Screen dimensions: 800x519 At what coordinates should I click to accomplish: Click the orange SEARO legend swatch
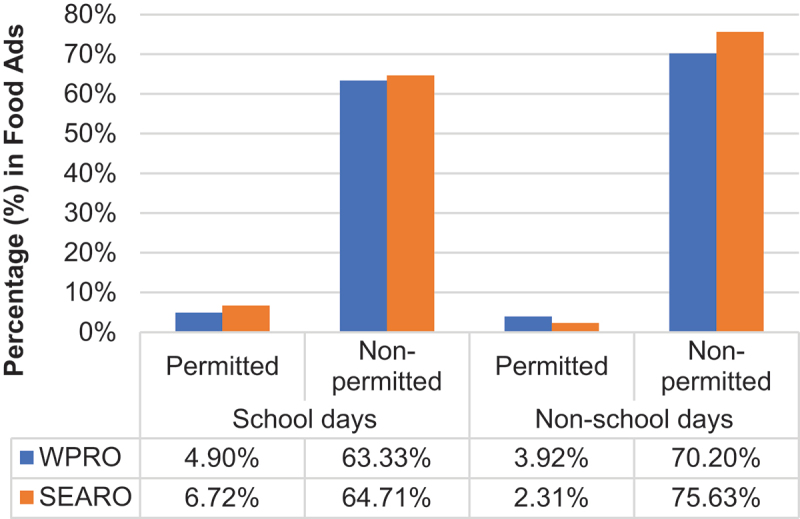[x=28, y=497]
